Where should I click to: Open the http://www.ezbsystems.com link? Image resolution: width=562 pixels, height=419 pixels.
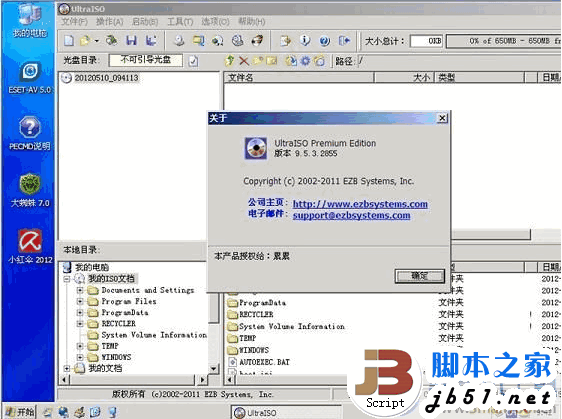tap(360, 204)
